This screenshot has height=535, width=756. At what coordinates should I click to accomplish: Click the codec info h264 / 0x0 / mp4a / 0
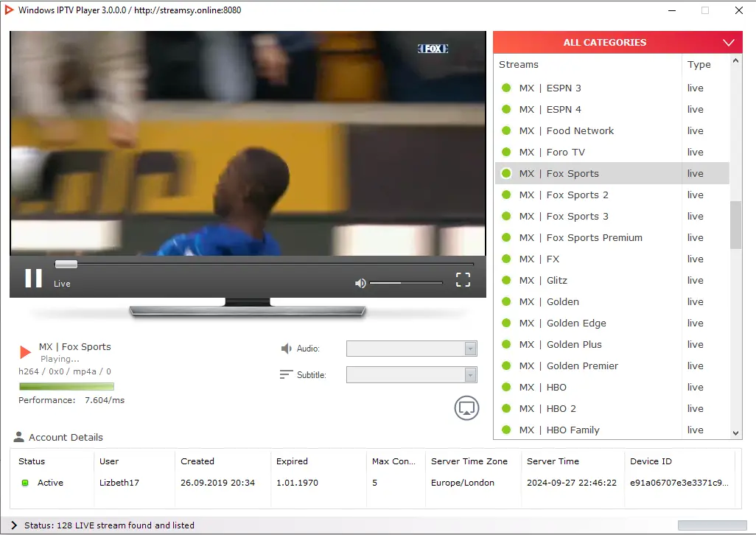pos(65,371)
